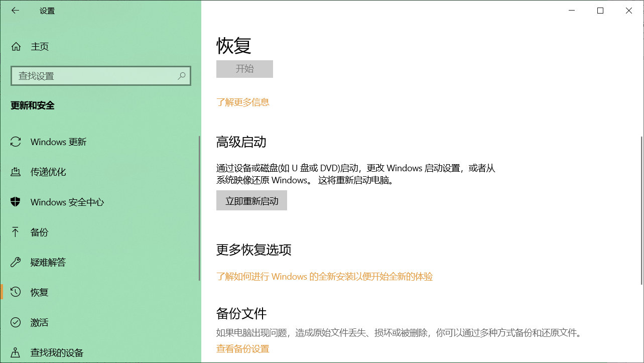Click the Windows 安全中心 shield icon
The height and width of the screenshot is (363, 644).
coord(16,202)
